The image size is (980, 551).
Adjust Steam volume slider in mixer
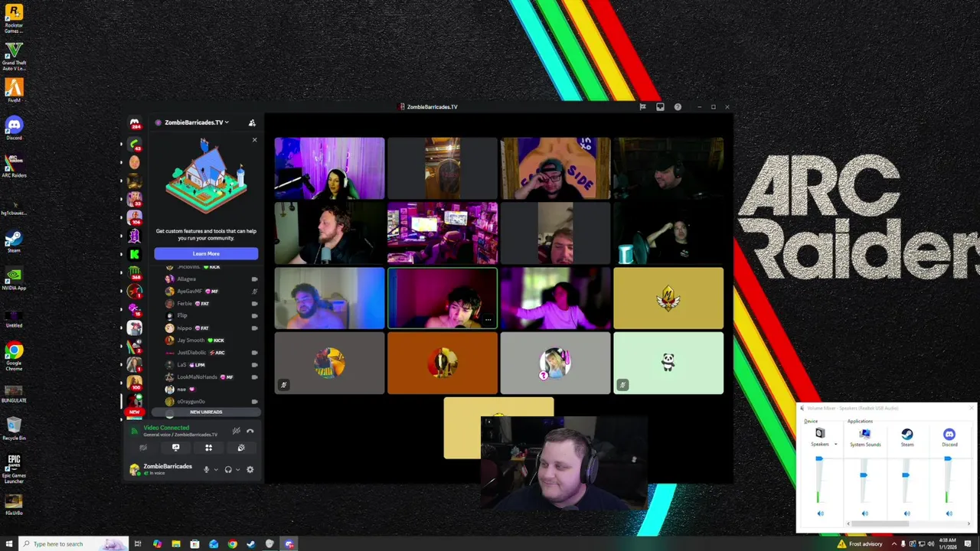point(906,475)
